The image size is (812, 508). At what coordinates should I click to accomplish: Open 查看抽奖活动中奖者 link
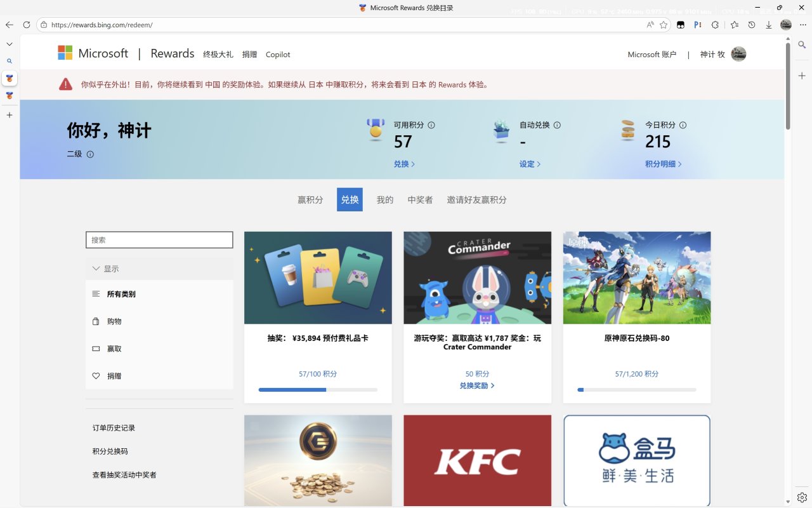pos(124,475)
